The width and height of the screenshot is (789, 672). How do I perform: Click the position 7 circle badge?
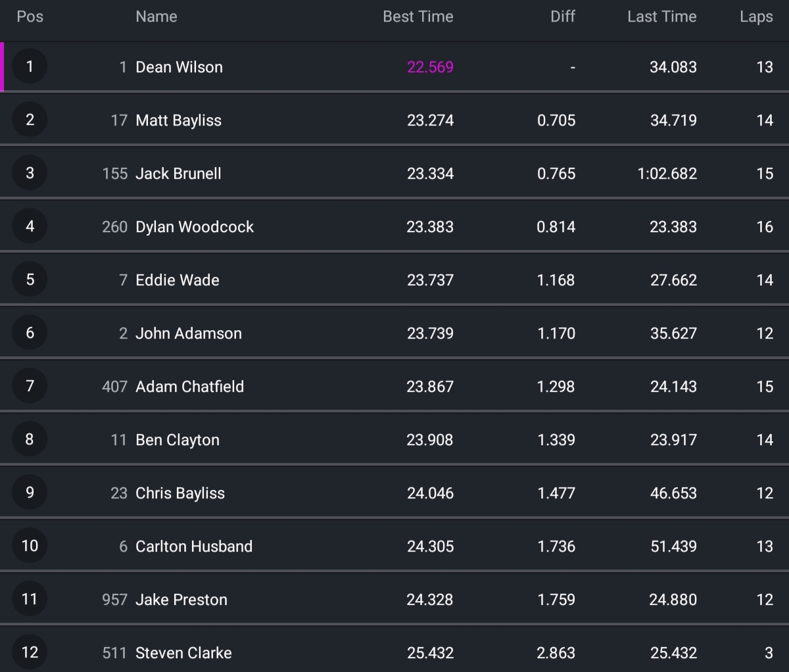[x=30, y=386]
